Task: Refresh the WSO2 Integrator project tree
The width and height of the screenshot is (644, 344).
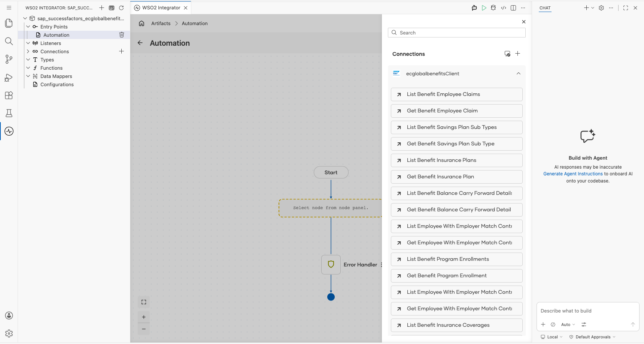Action: [x=121, y=8]
